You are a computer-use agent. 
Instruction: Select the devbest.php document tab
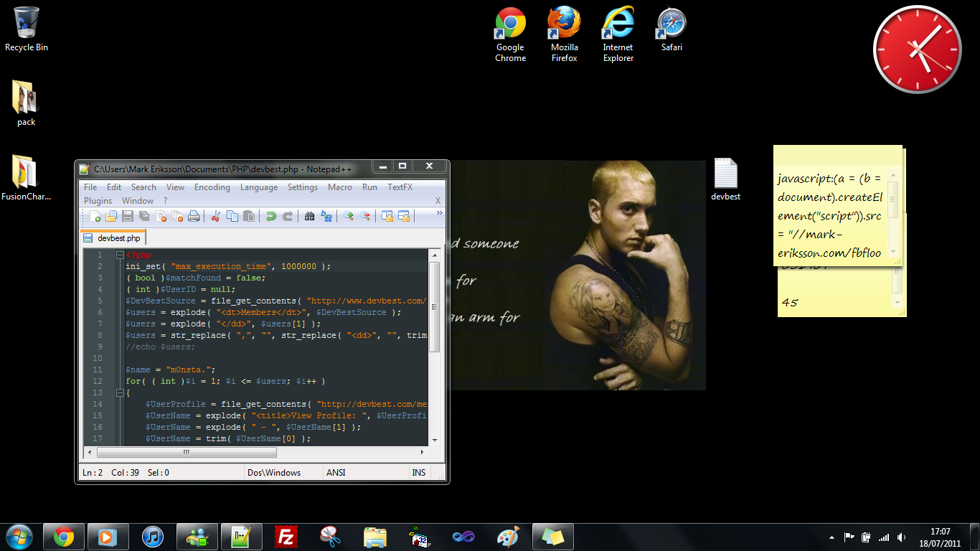tap(113, 237)
